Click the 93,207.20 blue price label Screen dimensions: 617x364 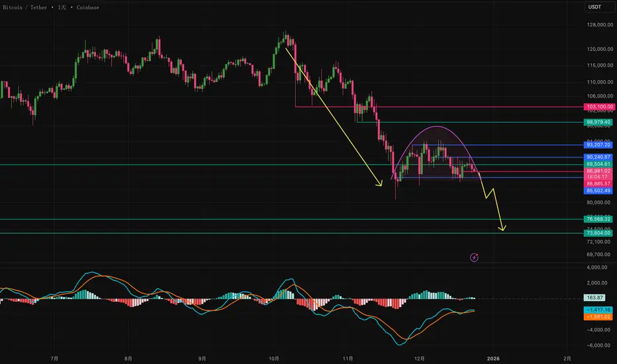tap(598, 145)
